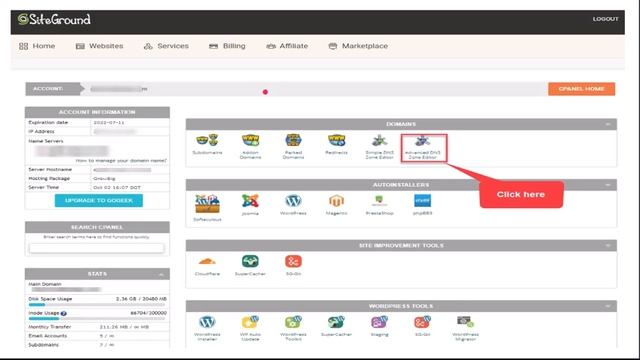Open WordPress Toolkit
The image size is (640, 360).
click(x=293, y=328)
